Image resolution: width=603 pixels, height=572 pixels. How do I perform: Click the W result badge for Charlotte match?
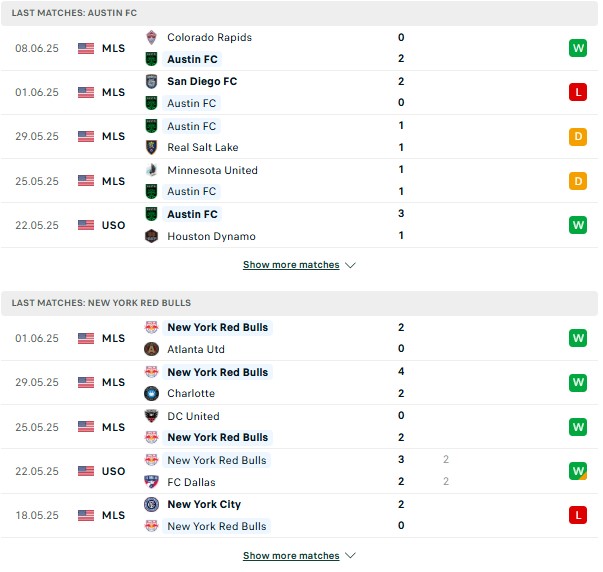click(x=578, y=382)
